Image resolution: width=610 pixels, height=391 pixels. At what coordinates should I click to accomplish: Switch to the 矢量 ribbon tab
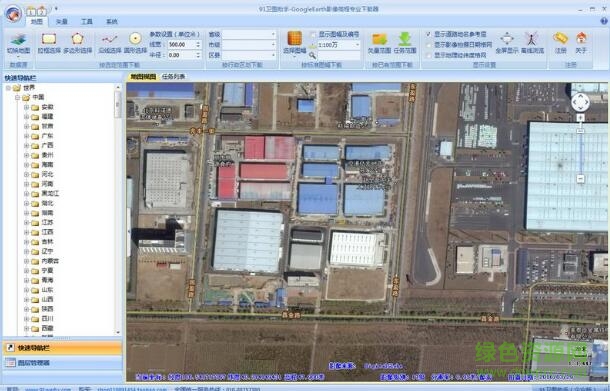click(x=61, y=22)
